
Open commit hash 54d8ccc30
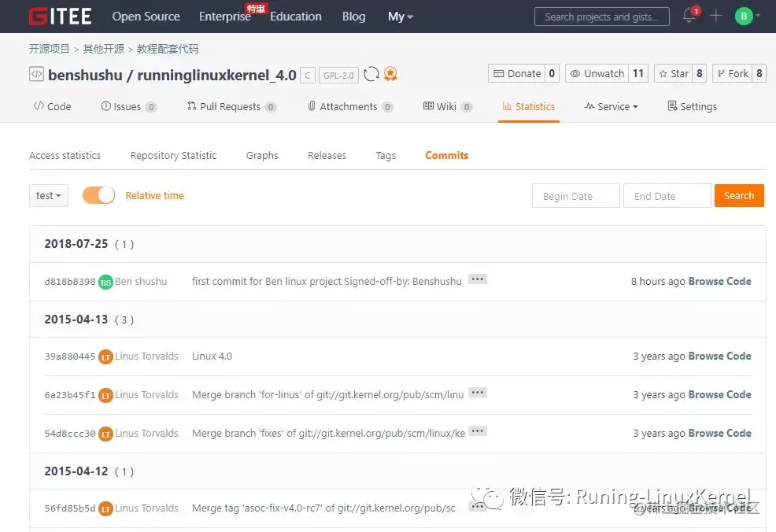[x=70, y=434]
